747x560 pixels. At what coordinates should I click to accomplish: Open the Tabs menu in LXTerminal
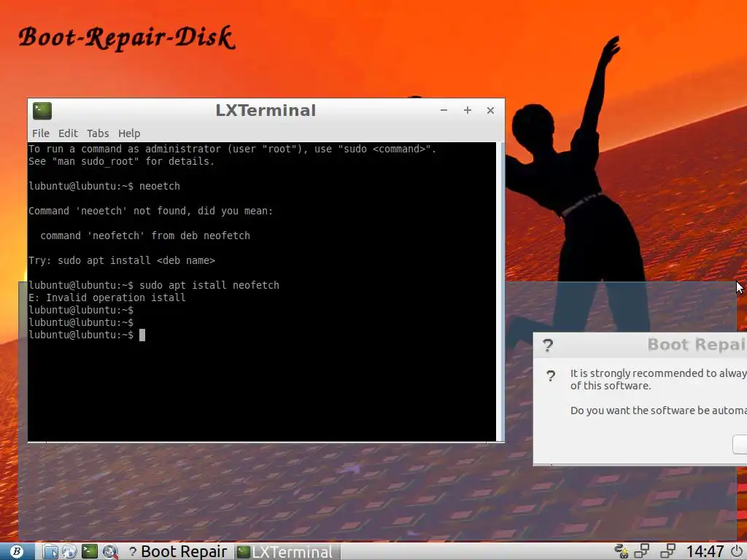tap(98, 133)
